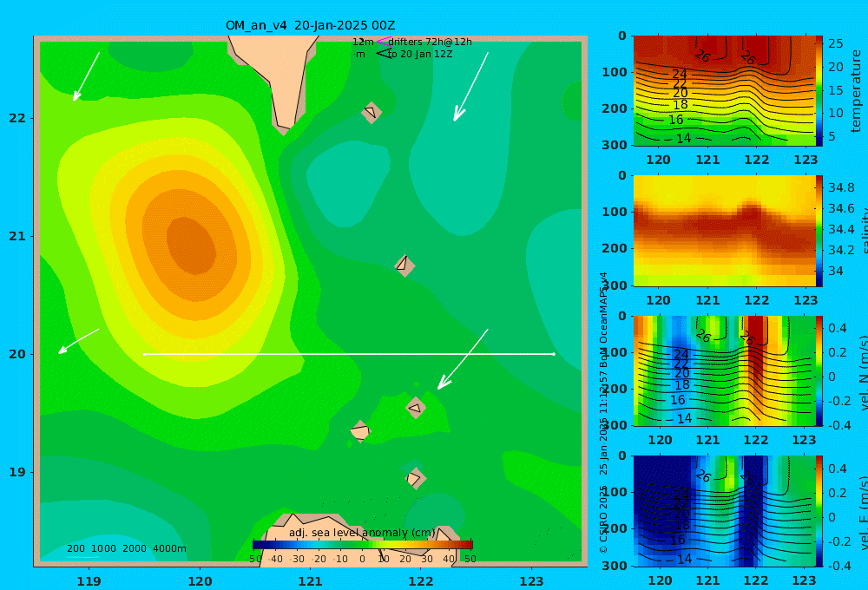Click the -50 value on sea level colorbar
The image size is (868, 590).
(255, 559)
